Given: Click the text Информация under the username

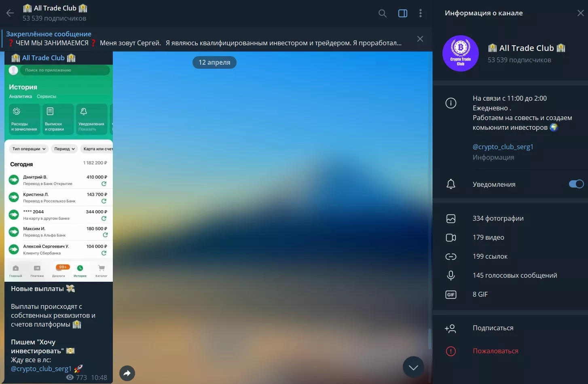Looking at the screenshot, I should (x=493, y=158).
